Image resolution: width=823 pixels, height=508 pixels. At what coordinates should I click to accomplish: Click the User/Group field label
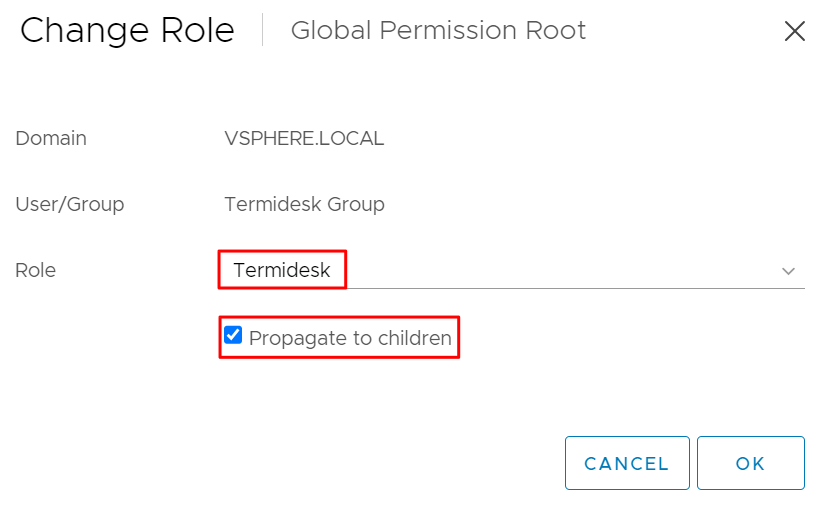[70, 204]
